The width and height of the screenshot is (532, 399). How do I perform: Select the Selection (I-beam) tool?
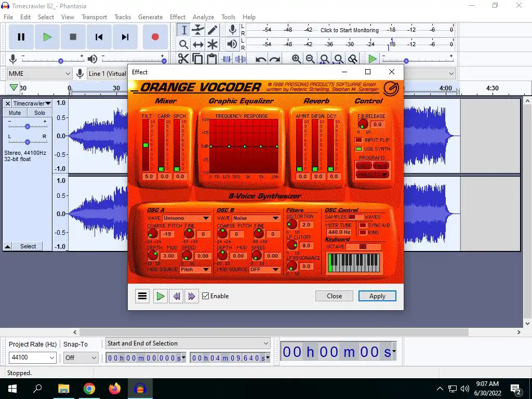(183, 30)
